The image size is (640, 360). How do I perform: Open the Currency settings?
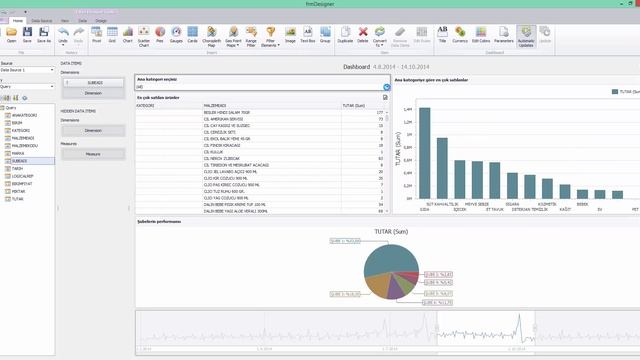click(460, 34)
